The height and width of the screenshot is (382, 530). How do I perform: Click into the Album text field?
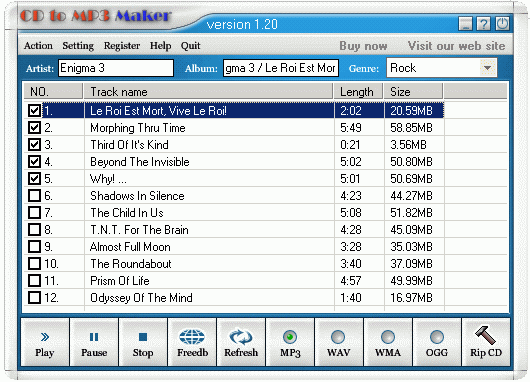point(281,68)
